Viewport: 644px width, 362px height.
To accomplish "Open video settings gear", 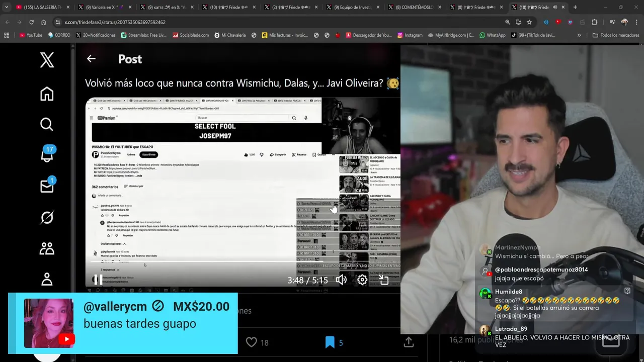I will pyautogui.click(x=362, y=280).
